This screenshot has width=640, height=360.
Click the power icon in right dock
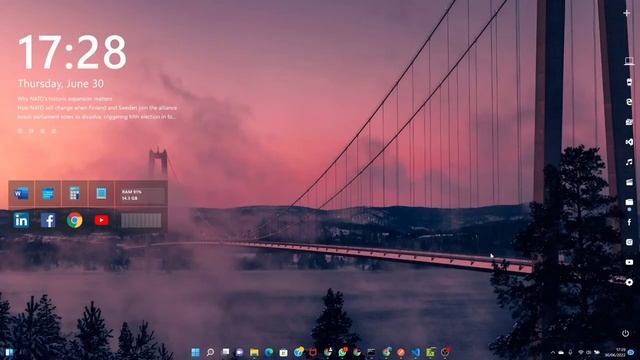tap(625, 333)
